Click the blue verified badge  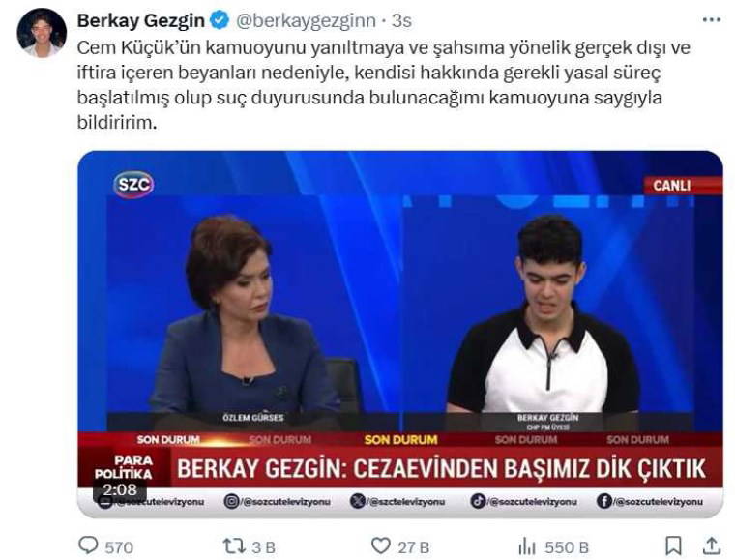[219, 20]
